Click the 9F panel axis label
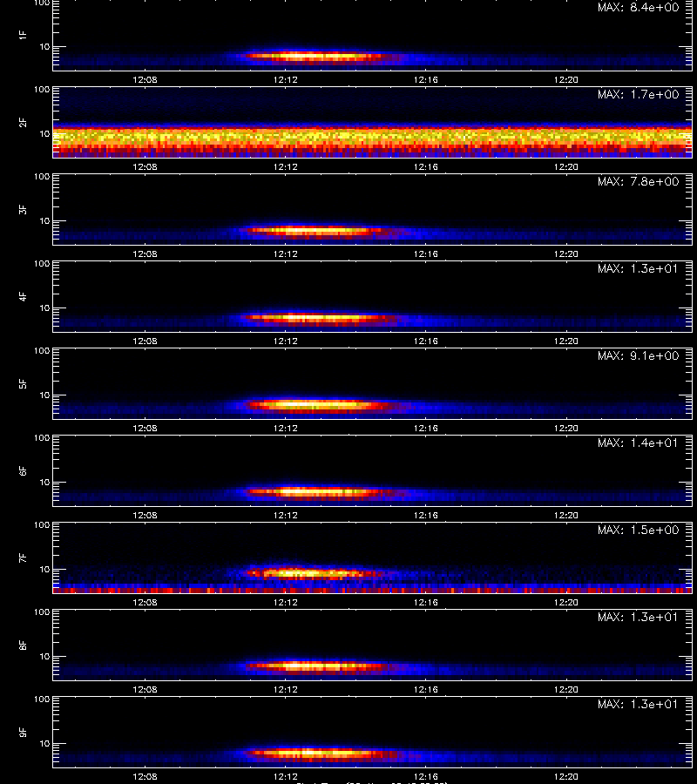 coord(23,732)
